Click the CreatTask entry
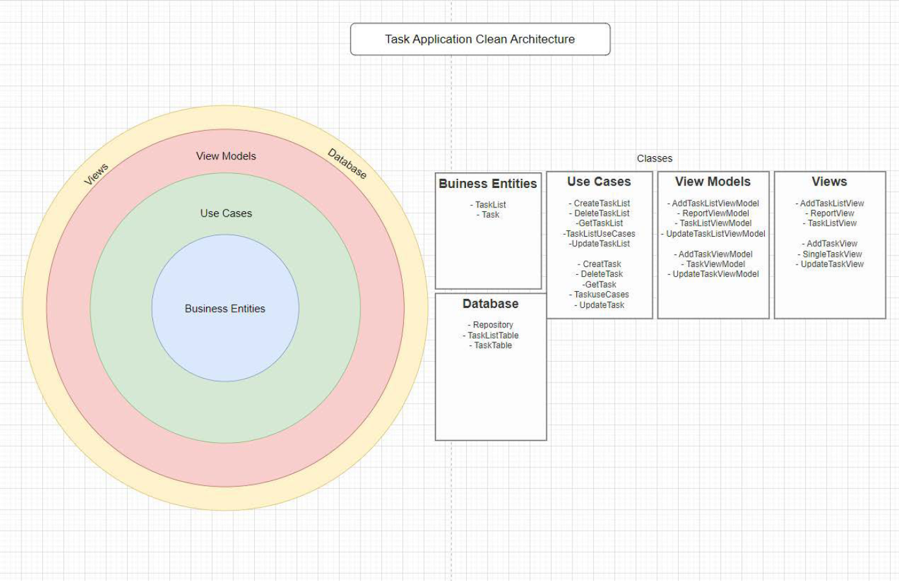899x588 pixels. pos(600,264)
